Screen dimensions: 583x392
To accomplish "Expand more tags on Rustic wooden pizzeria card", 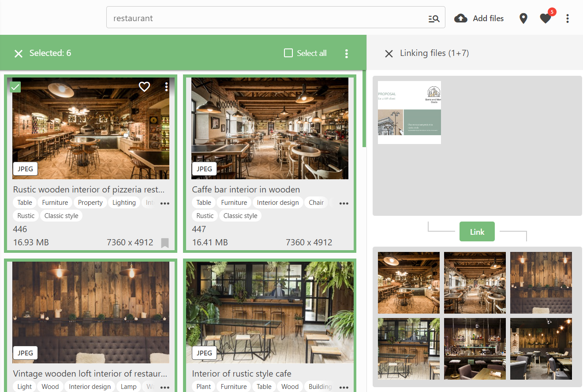I will pos(164,203).
